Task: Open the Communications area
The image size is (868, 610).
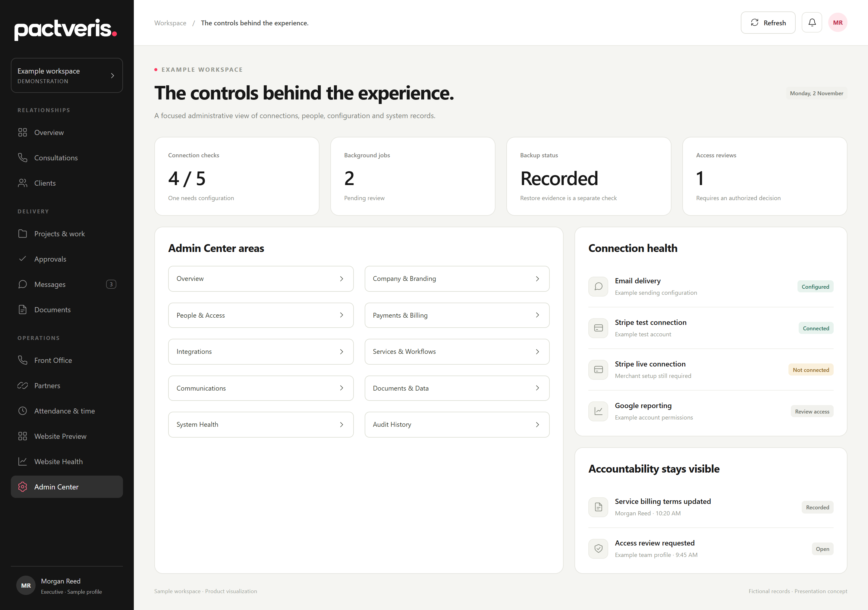Action: pos(261,388)
